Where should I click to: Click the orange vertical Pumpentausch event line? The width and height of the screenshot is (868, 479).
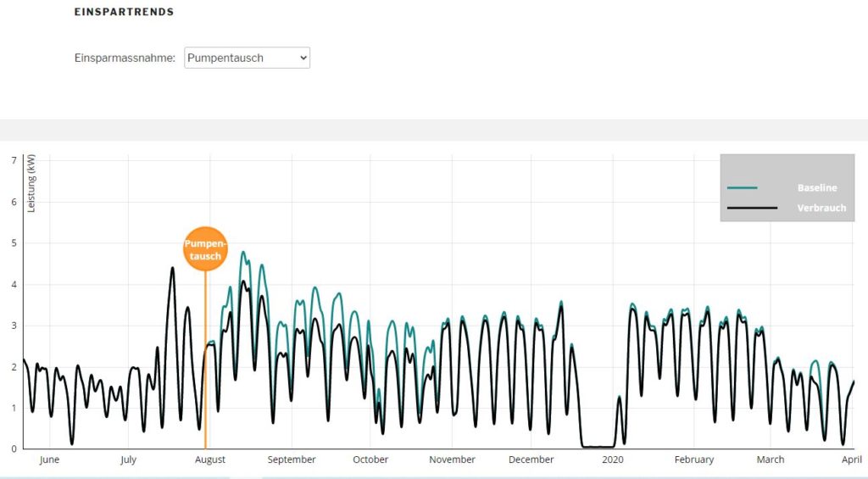205,360
